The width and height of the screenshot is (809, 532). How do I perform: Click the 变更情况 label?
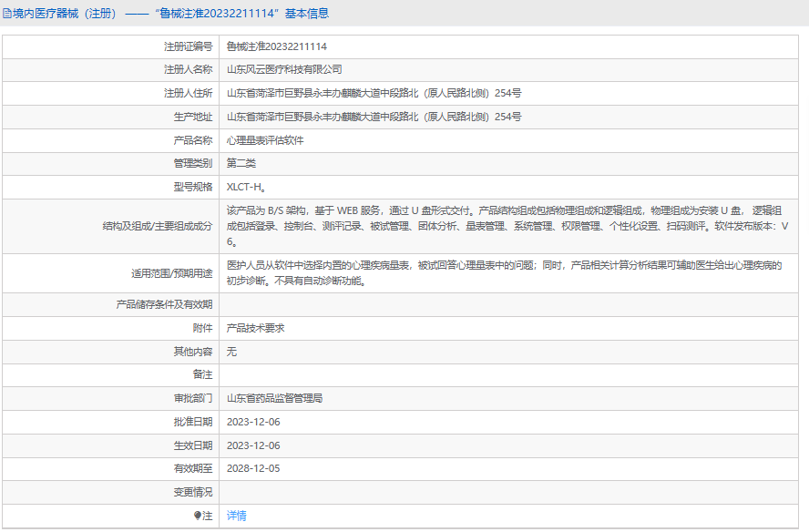tap(193, 492)
